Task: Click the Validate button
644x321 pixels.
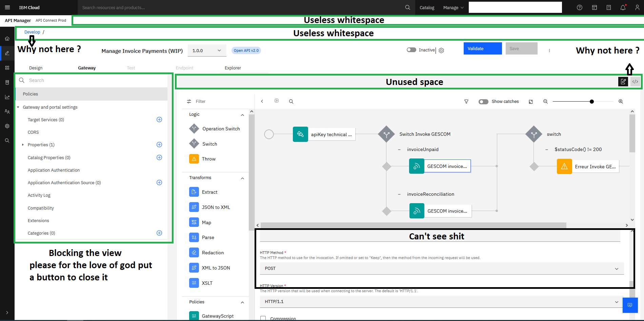Action: click(482, 48)
